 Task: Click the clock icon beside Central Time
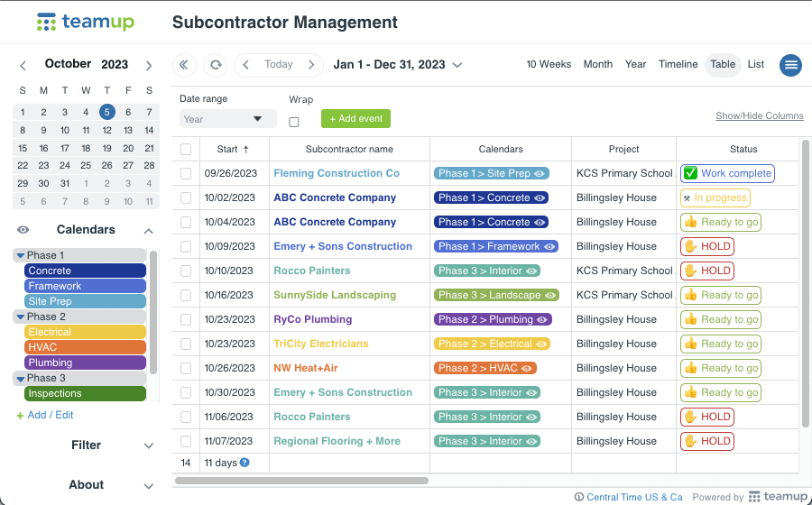pos(579,497)
